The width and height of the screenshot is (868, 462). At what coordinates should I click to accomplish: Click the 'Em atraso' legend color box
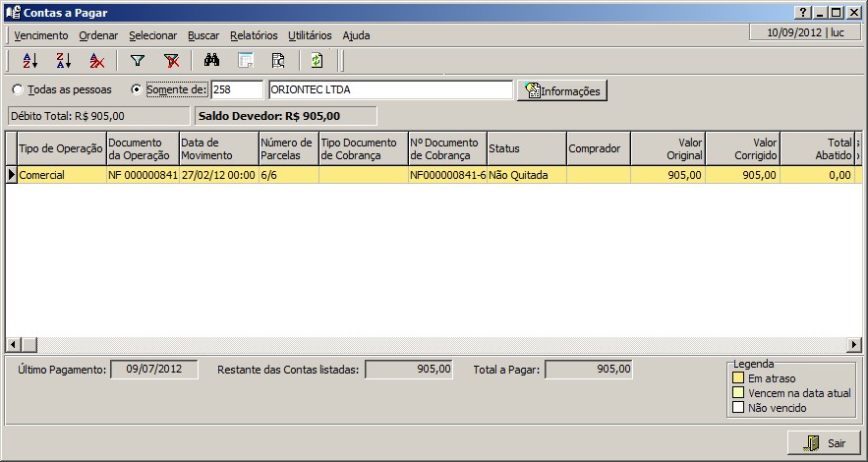737,377
